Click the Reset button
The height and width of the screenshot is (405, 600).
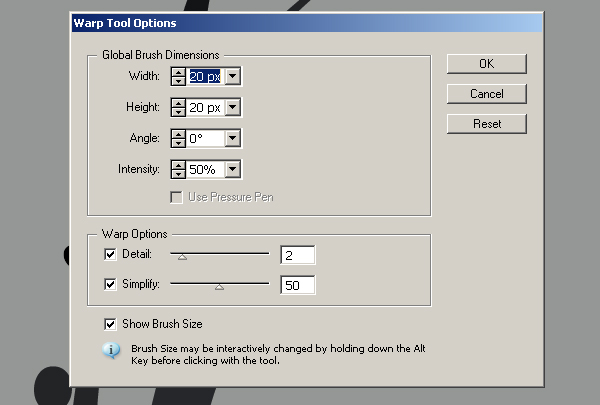click(x=487, y=124)
